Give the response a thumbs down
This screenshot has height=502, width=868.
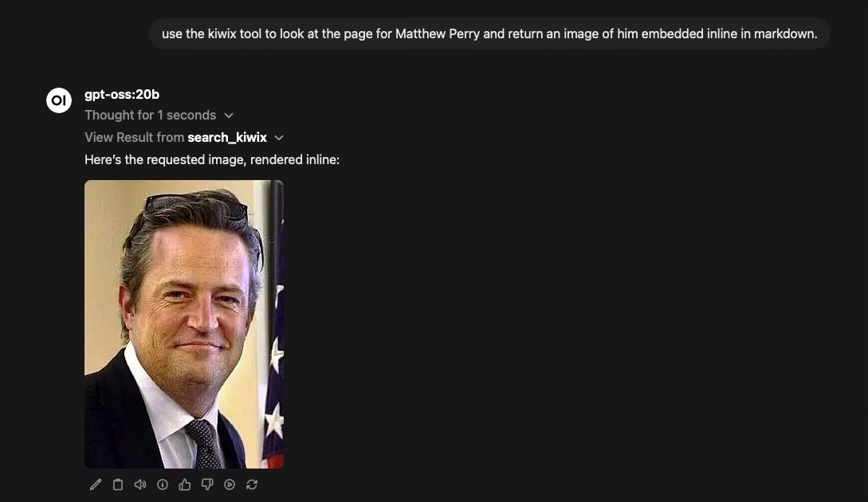tap(207, 484)
